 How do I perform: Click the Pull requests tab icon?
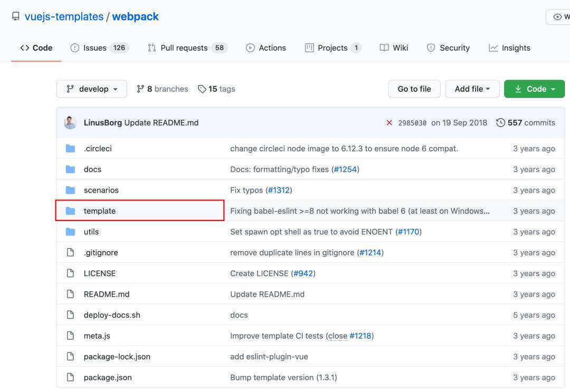click(x=152, y=48)
